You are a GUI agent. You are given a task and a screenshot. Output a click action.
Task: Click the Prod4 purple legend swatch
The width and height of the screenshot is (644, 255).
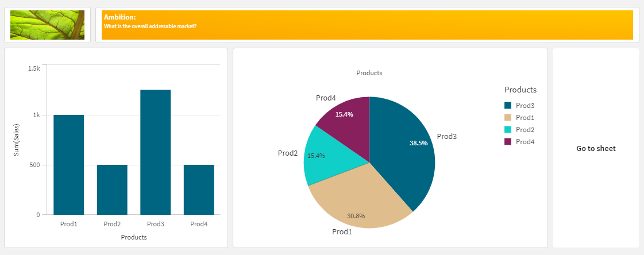coord(508,142)
